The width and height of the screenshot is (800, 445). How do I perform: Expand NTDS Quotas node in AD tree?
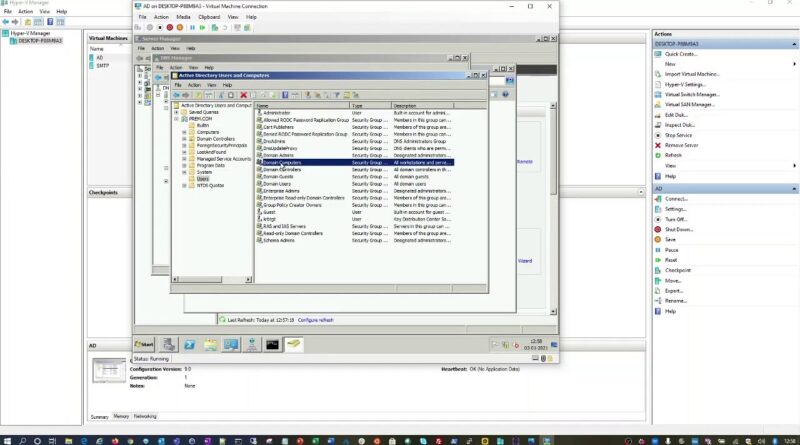184,186
